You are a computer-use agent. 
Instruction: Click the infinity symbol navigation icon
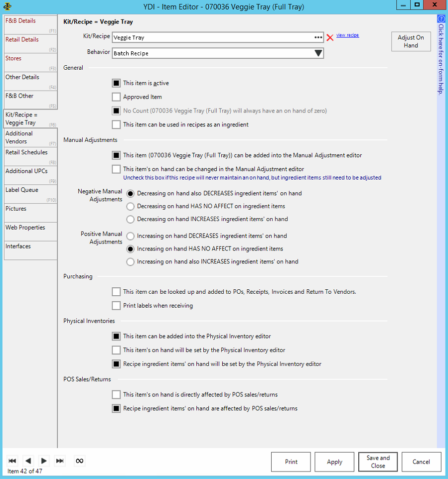(x=80, y=461)
